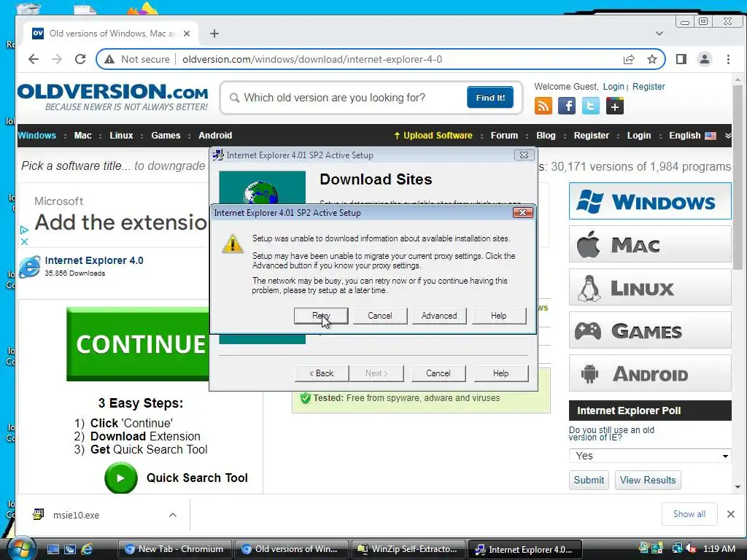Open the Blog link in nav bar
The image size is (747, 560).
point(546,135)
